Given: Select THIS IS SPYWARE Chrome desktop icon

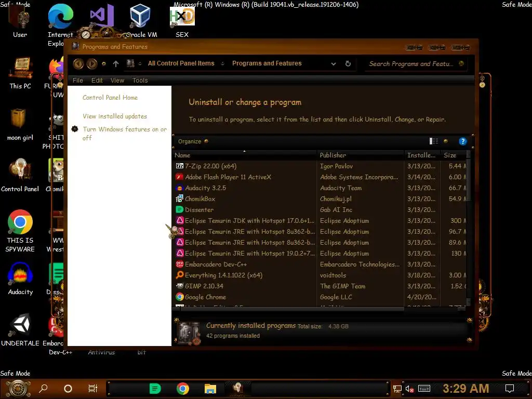Looking at the screenshot, I should tap(20, 231).
